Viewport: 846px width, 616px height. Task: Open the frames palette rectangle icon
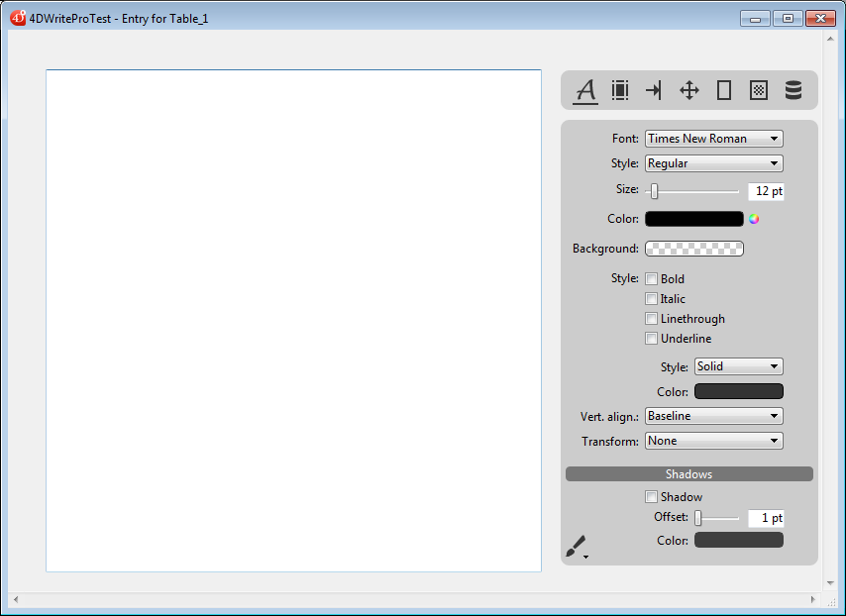point(724,90)
